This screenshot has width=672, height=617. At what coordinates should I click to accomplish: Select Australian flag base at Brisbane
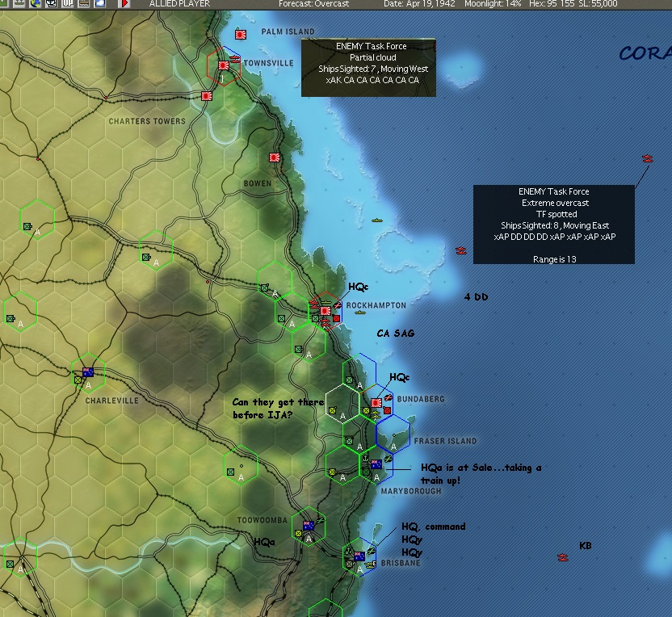point(359,556)
